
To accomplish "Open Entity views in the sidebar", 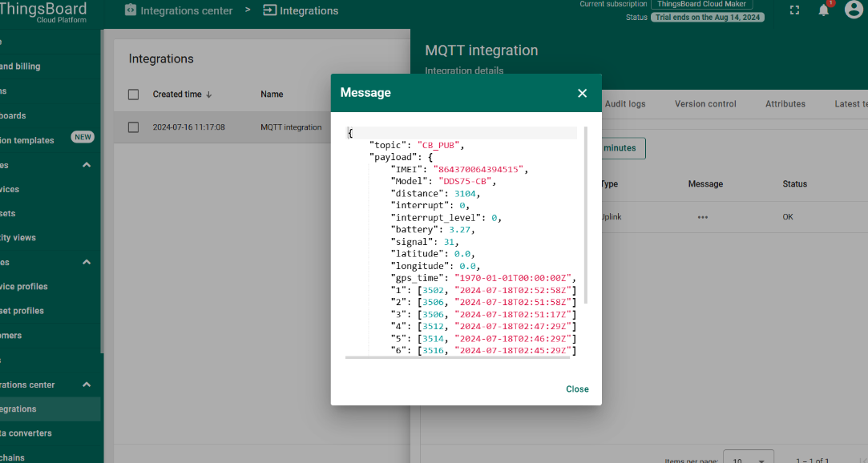I will [x=50, y=238].
